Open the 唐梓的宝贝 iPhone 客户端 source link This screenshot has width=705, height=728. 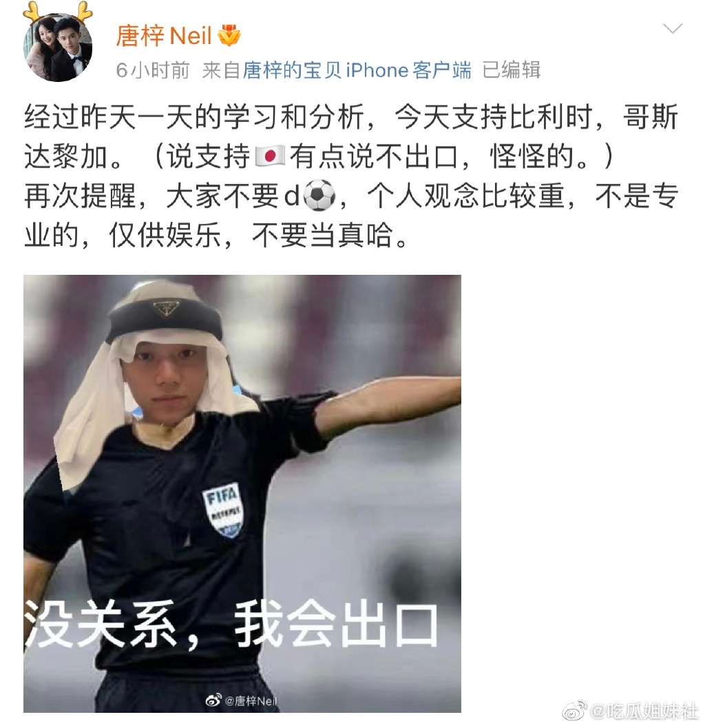357,70
